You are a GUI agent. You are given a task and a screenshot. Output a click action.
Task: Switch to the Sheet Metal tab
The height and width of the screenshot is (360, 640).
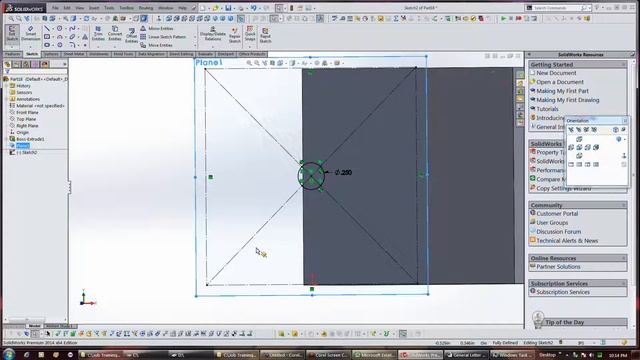point(74,54)
